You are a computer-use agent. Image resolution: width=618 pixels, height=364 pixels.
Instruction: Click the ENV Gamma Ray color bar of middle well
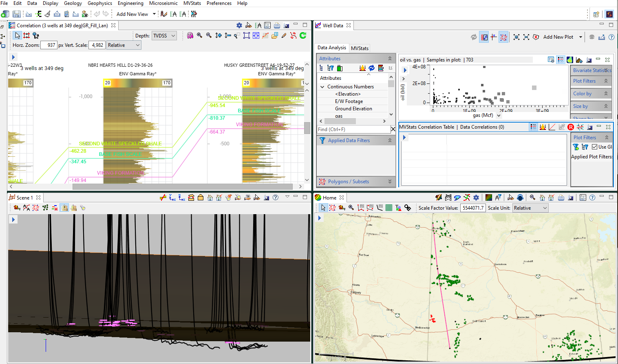point(138,83)
